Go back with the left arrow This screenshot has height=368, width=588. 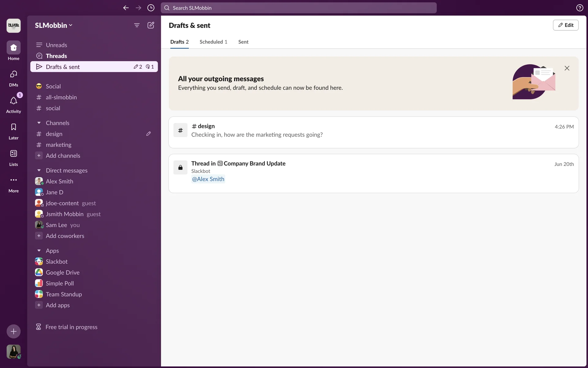(x=126, y=8)
